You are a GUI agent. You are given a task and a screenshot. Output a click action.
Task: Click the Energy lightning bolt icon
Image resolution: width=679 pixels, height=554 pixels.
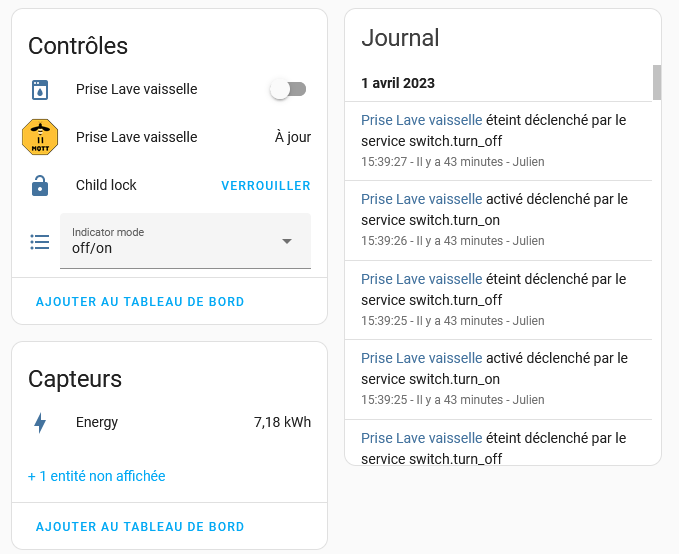tap(40, 422)
